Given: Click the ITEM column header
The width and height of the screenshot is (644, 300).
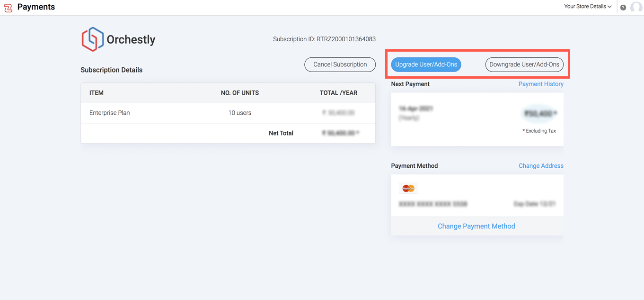Looking at the screenshot, I should [x=97, y=93].
